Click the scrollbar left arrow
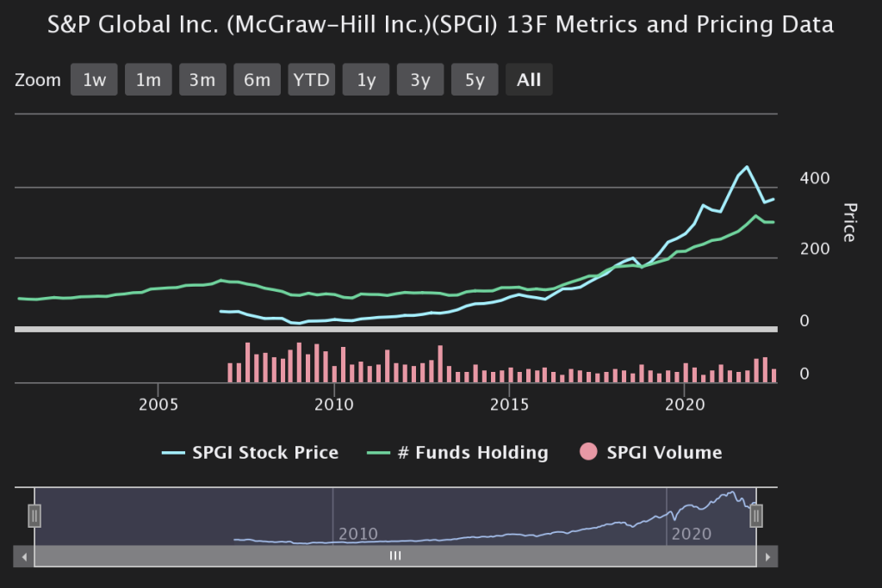The image size is (882, 588). click(25, 557)
